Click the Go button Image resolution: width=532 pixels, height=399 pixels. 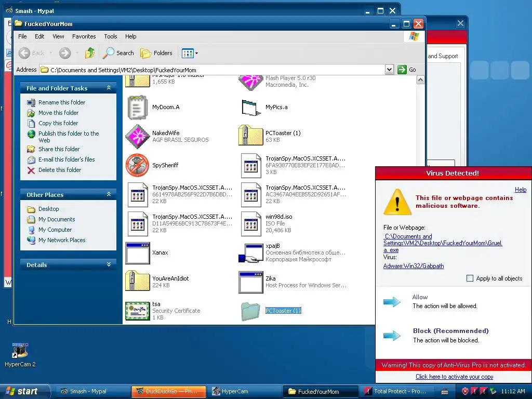[407, 70]
